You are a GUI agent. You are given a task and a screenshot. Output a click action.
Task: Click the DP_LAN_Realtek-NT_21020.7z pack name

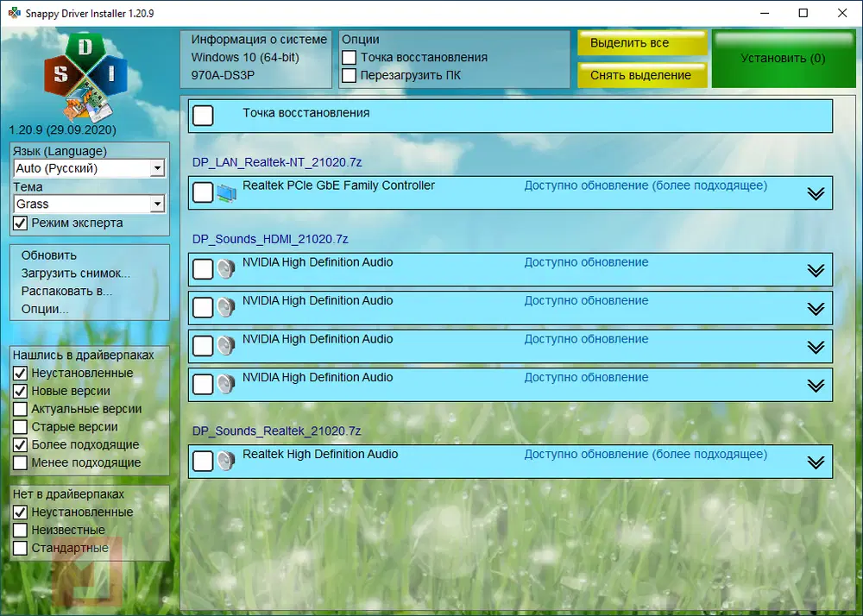277,162
